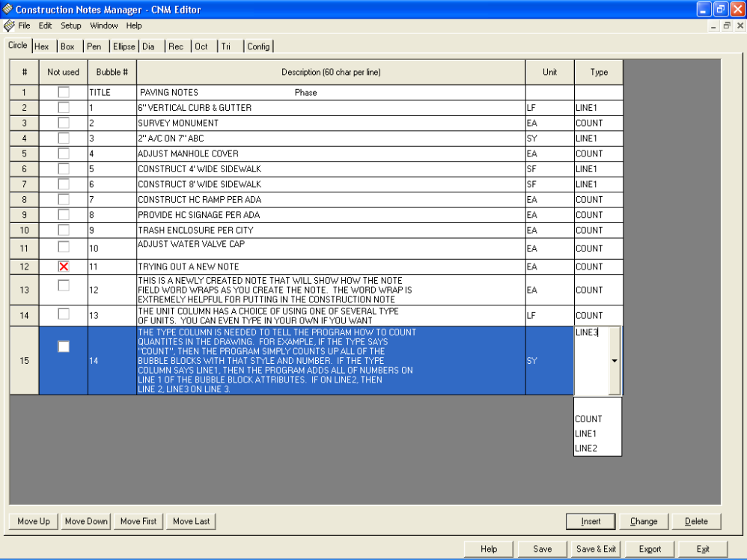Check Not used box in row 15
The image size is (747, 560).
point(64,347)
